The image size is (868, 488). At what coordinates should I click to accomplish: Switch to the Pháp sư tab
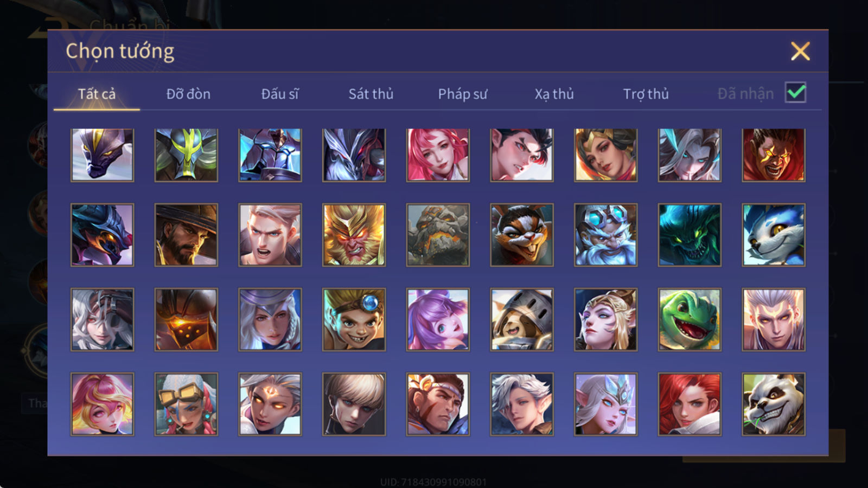click(463, 94)
